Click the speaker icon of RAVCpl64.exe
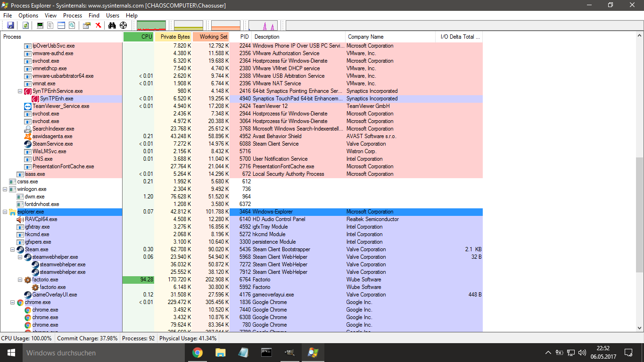The height and width of the screenshot is (362, 644). coord(20,219)
